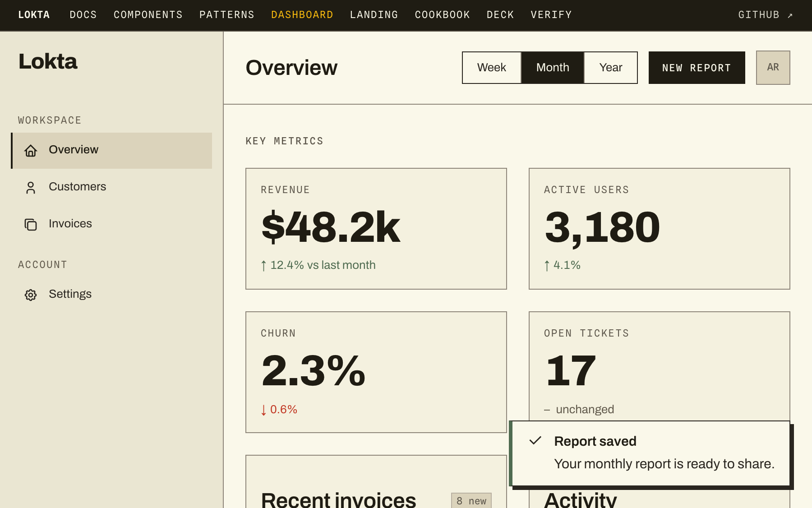Open the LANDING nav item
Image resolution: width=812 pixels, height=508 pixels.
click(374, 15)
